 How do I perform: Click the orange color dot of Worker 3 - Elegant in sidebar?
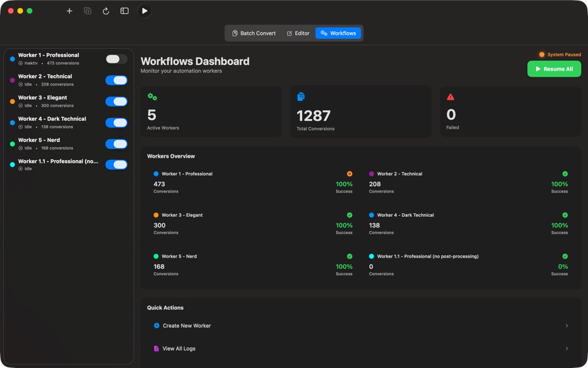click(x=12, y=102)
